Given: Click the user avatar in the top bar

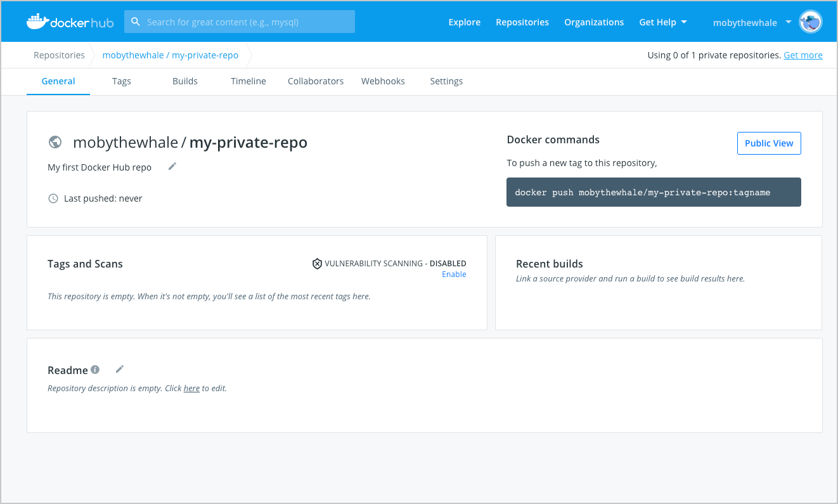Looking at the screenshot, I should [x=810, y=21].
